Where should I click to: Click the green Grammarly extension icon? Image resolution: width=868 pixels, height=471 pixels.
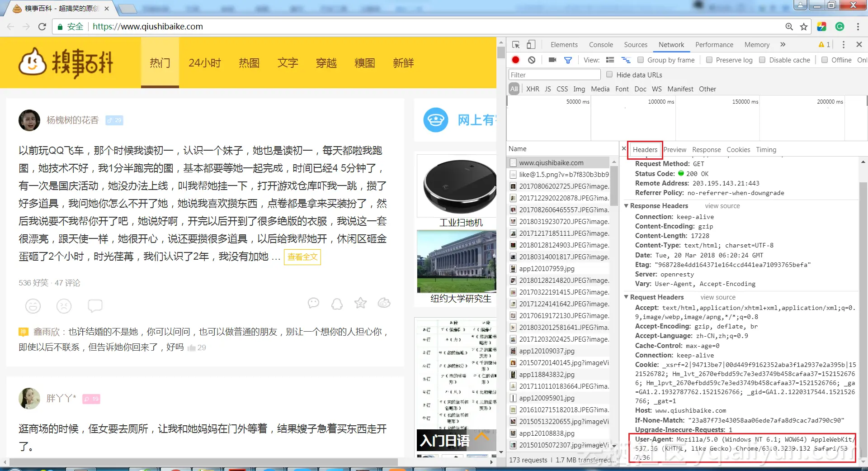click(840, 27)
